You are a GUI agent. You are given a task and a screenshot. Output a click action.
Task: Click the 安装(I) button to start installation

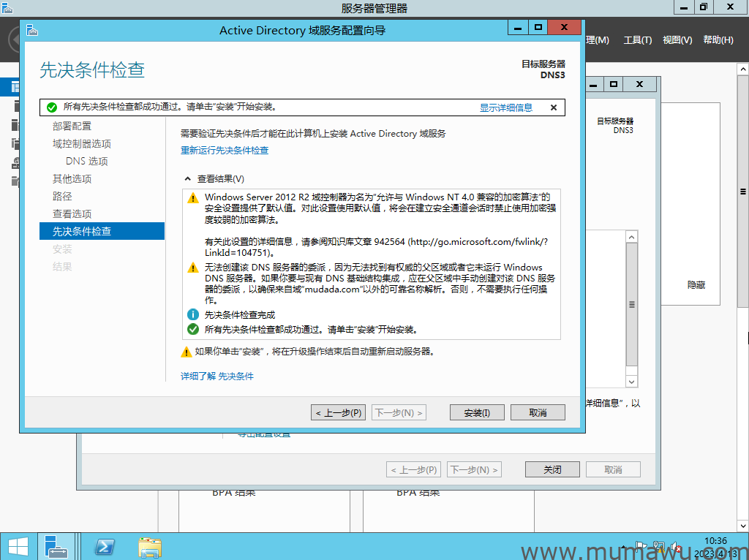pos(477,413)
